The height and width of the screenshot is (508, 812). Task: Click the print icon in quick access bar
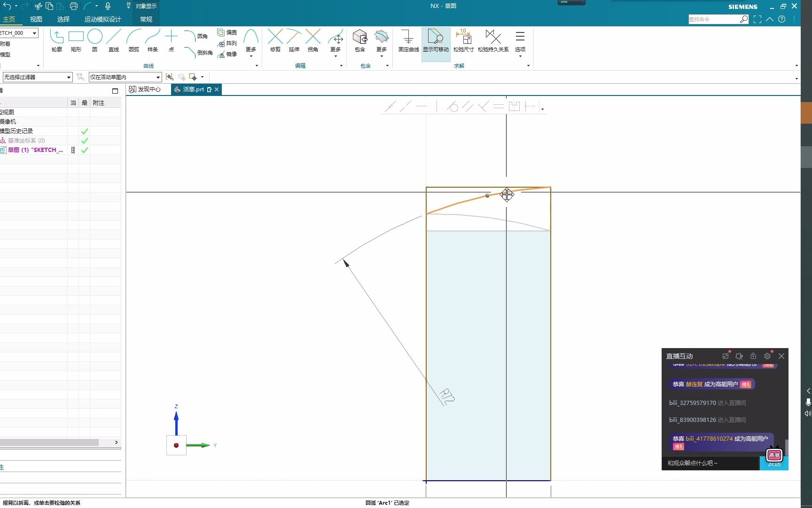click(74, 6)
